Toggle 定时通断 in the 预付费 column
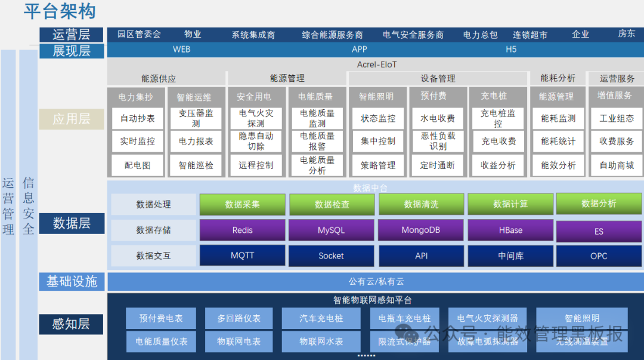 (437, 165)
